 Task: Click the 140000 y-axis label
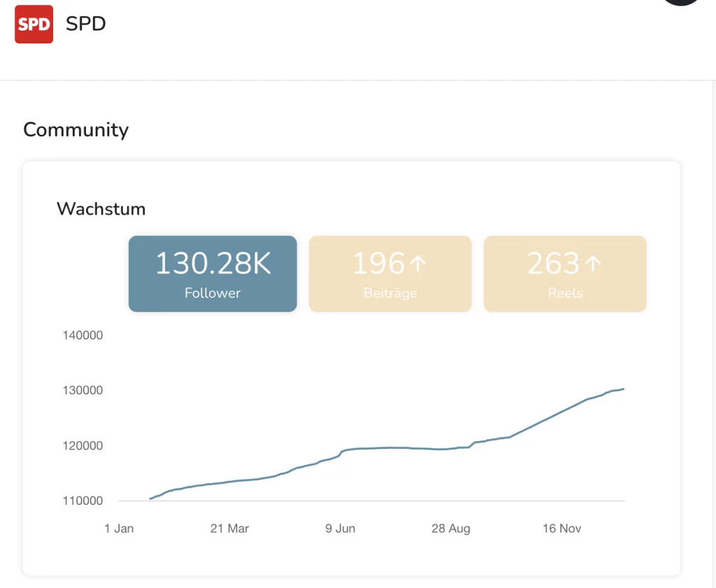[x=83, y=335]
